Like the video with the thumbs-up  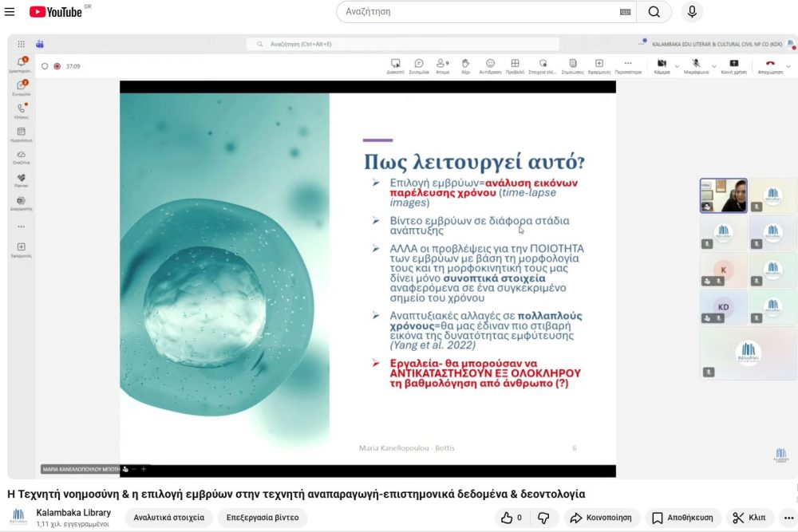pos(512,518)
